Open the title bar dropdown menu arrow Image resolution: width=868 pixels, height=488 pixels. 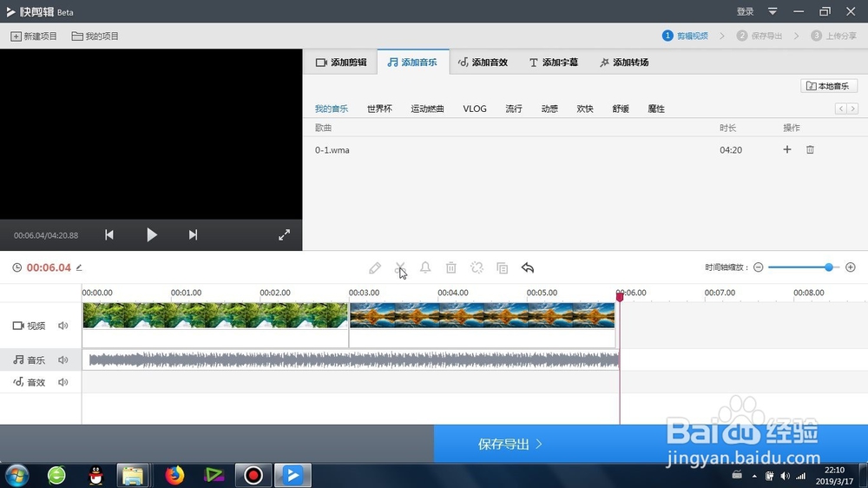(773, 11)
